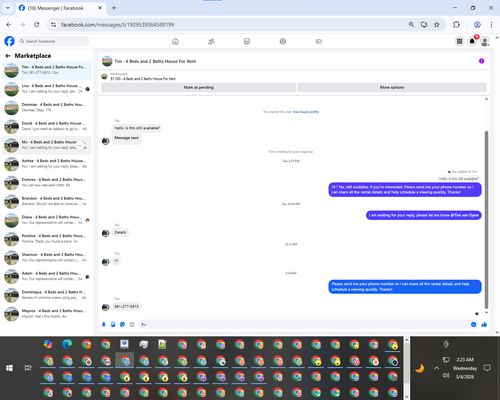Open the Ashlee conversation in chat list
The image size is (500, 400).
pyautogui.click(x=47, y=164)
